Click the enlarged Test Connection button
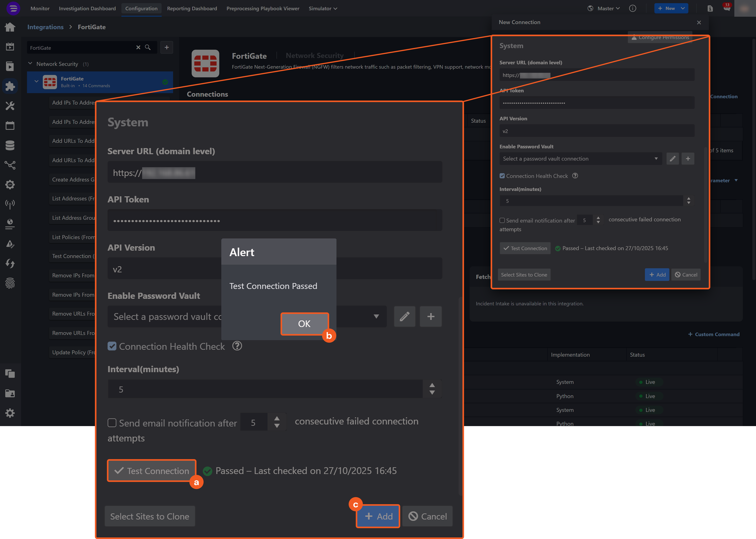Screen dimensions: 756x539 coord(152,471)
